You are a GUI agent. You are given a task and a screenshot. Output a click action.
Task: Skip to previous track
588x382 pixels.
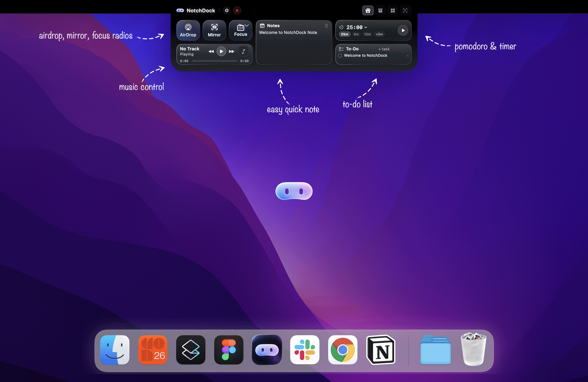[x=211, y=51]
